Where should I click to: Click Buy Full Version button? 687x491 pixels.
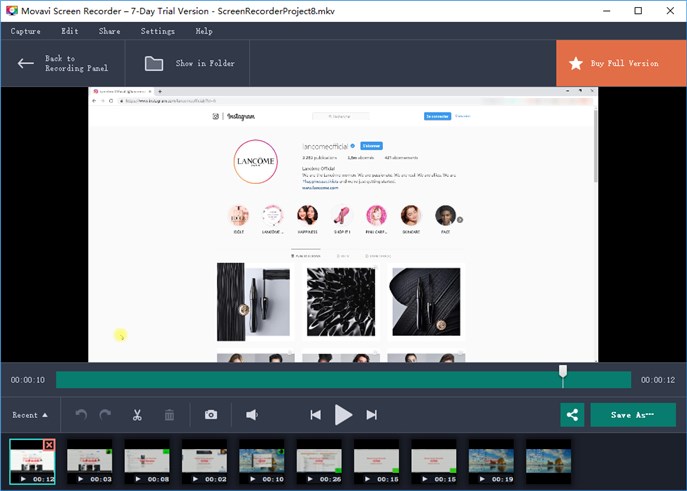coord(621,64)
